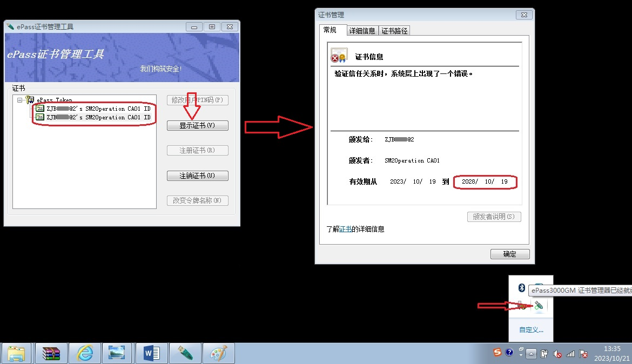Open WinRAR from the taskbar
Image resolution: width=632 pixels, height=364 pixels.
[51, 354]
